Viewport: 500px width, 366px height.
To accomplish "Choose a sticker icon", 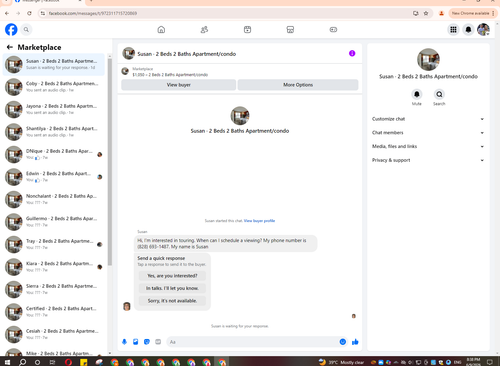I will [x=147, y=342].
